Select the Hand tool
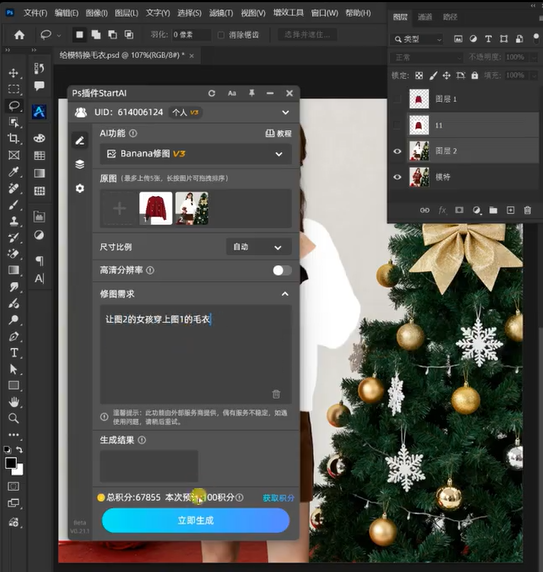Screen dimensions: 543x572 coord(14,402)
